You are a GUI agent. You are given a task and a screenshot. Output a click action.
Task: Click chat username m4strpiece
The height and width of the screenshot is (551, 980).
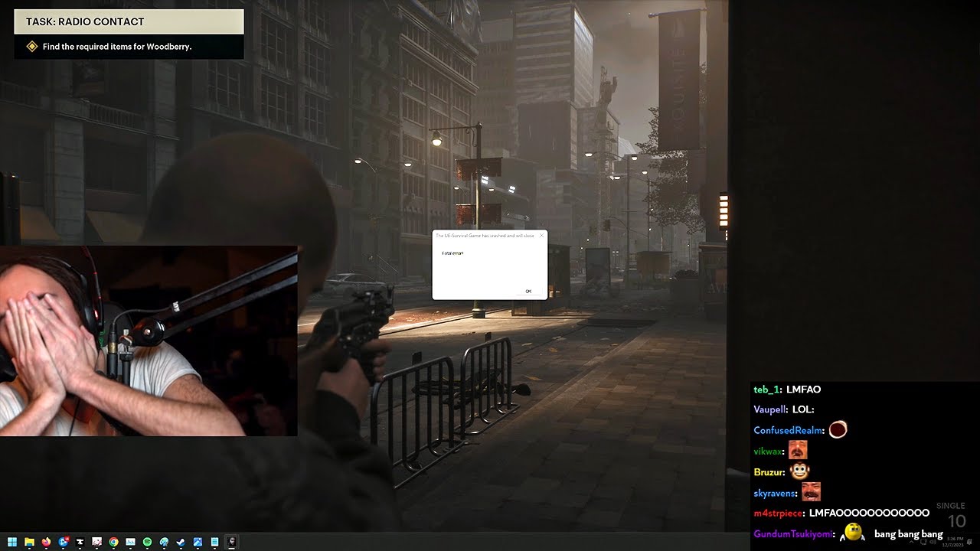point(778,513)
